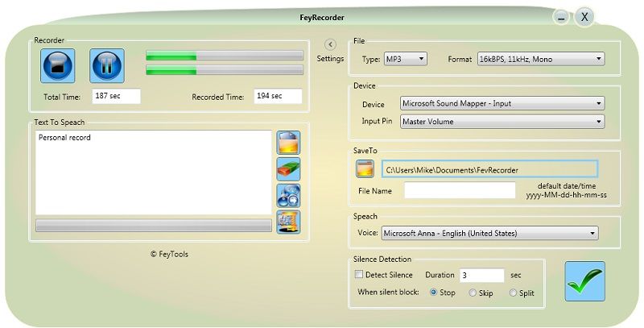
Task: Choose the Stop radio option
Action: (433, 293)
